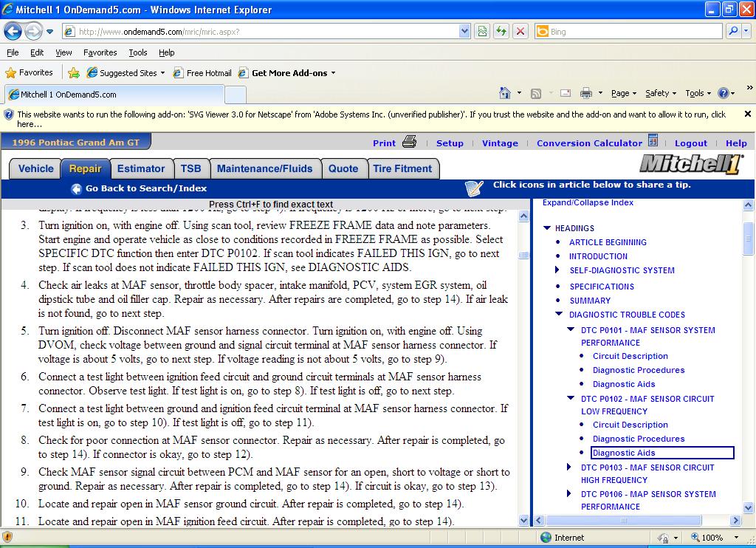This screenshot has width=756, height=548.
Task: Collapse DTC P0101 MAF SENSOR SYSTEM node
Action: (571, 329)
